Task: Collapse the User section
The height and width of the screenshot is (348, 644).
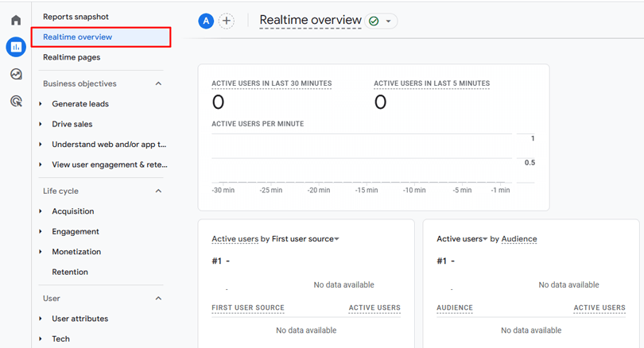Action: pyautogui.click(x=158, y=299)
